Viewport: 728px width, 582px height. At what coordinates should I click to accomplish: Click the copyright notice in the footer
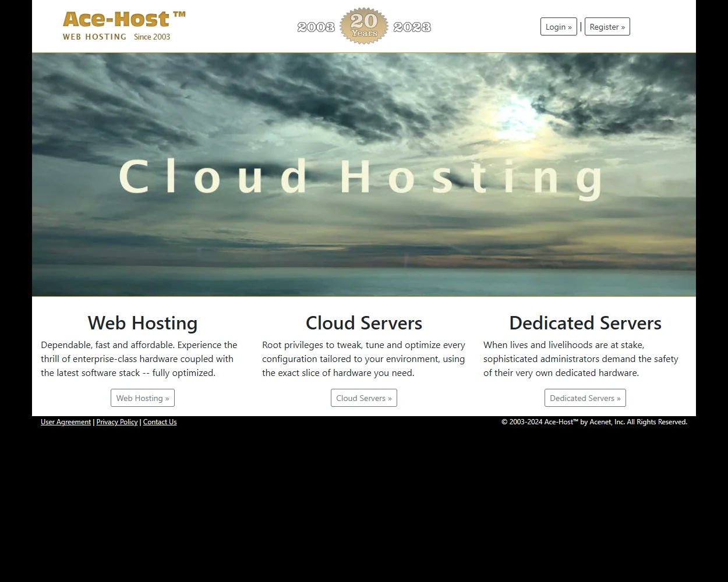[594, 422]
